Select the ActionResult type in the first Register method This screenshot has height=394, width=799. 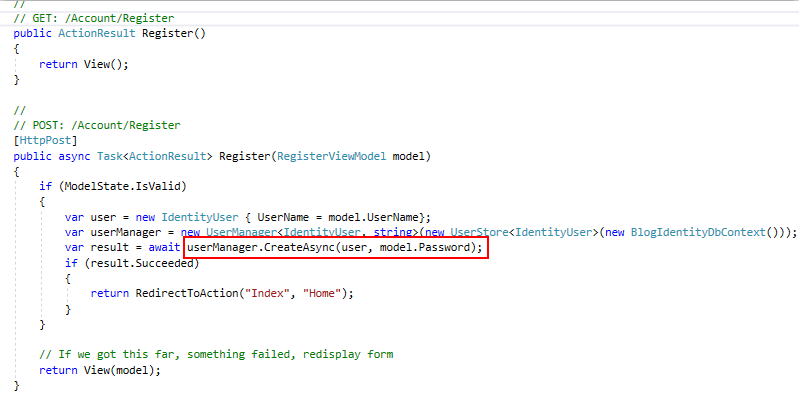(97, 34)
